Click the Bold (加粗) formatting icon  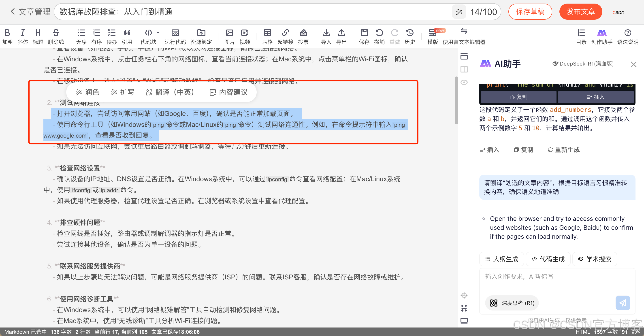pyautogui.click(x=8, y=33)
